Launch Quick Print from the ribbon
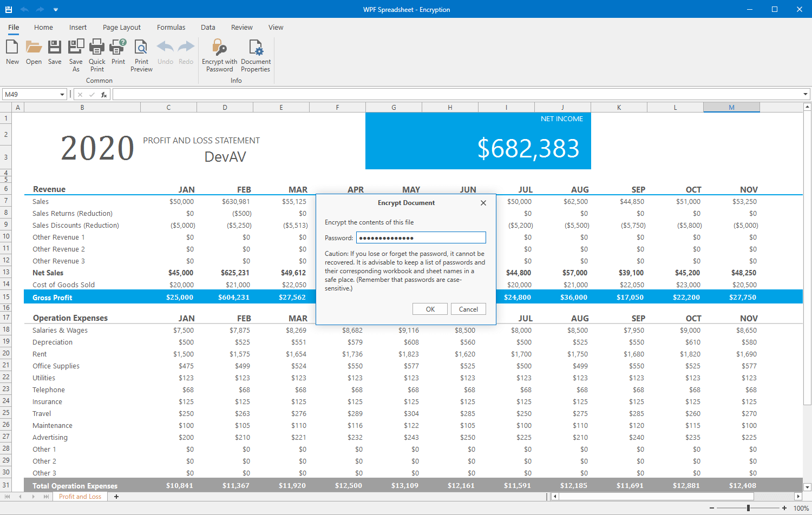This screenshot has width=812, height=515. click(x=97, y=48)
